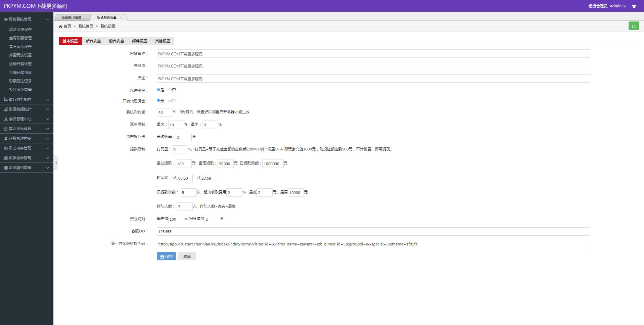Click the 关键词 input field
This screenshot has height=325, width=644.
pyautogui.click(x=373, y=66)
